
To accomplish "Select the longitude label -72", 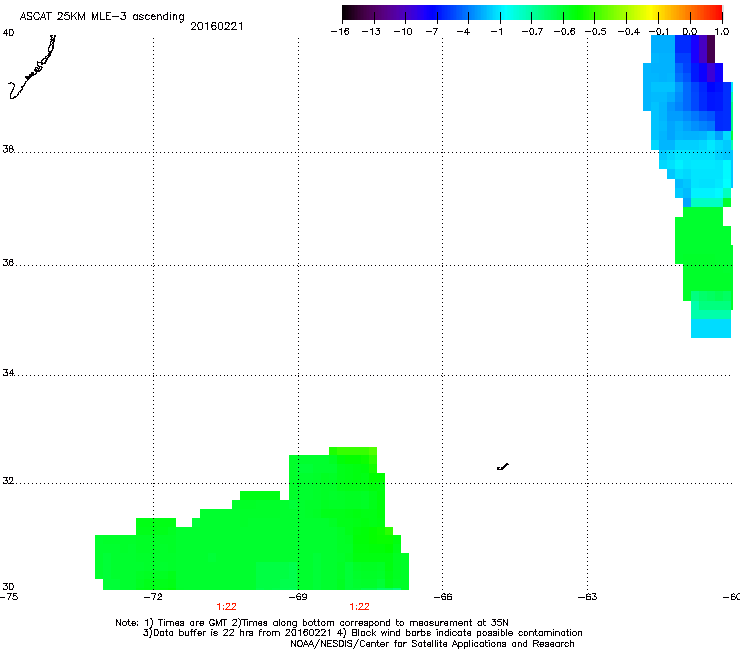I will 152,597.
